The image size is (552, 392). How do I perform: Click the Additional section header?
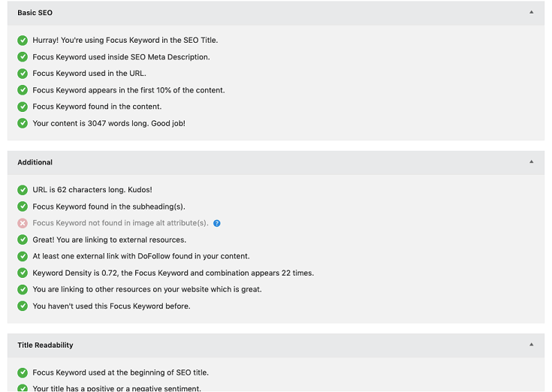35,162
